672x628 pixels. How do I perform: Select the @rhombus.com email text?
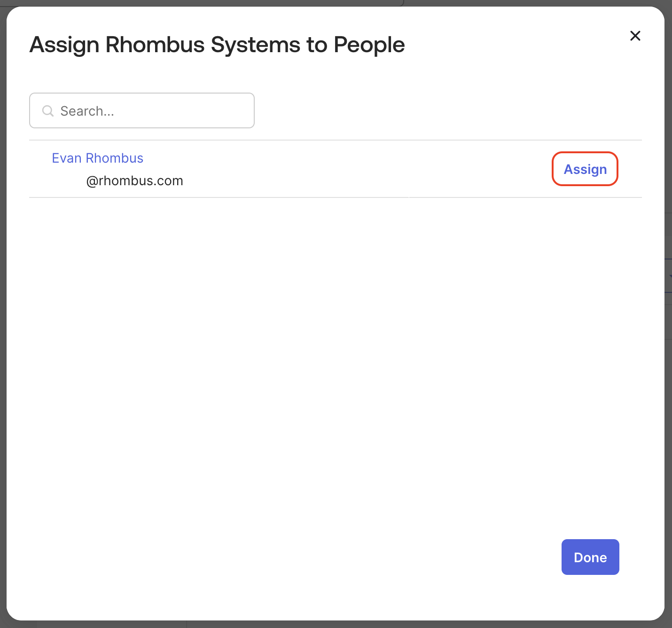(x=135, y=181)
